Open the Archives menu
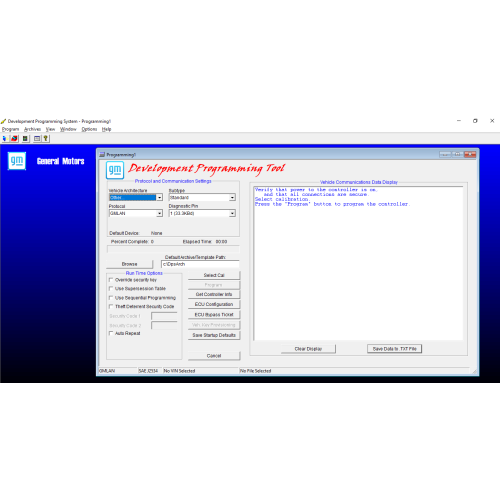The height and width of the screenshot is (500, 500). (x=32, y=129)
